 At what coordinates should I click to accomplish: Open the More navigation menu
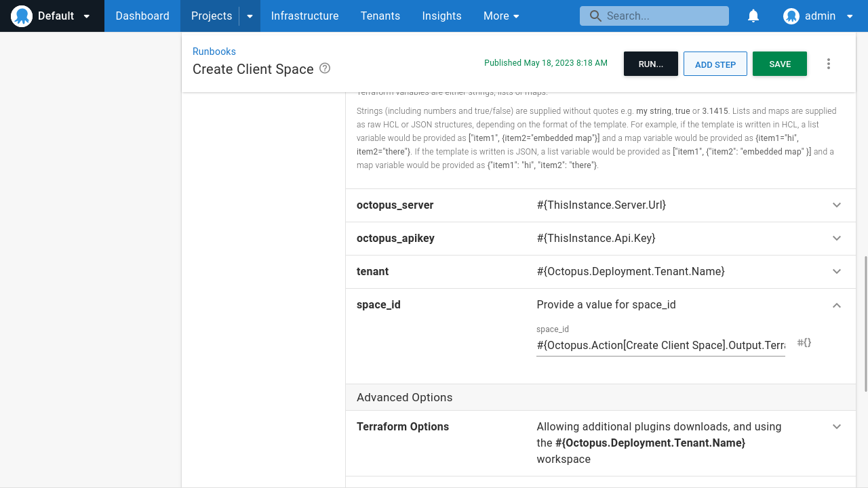(x=501, y=16)
